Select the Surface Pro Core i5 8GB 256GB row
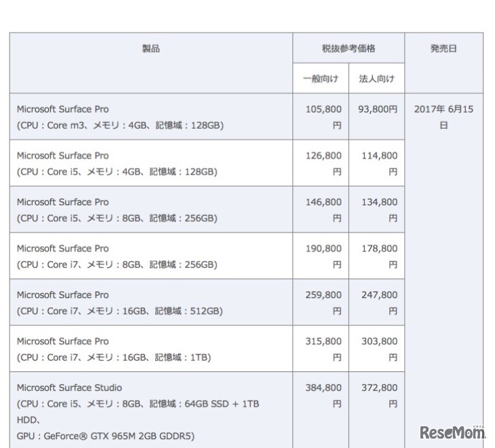Viewport: 495px width, 448px height. (x=117, y=210)
